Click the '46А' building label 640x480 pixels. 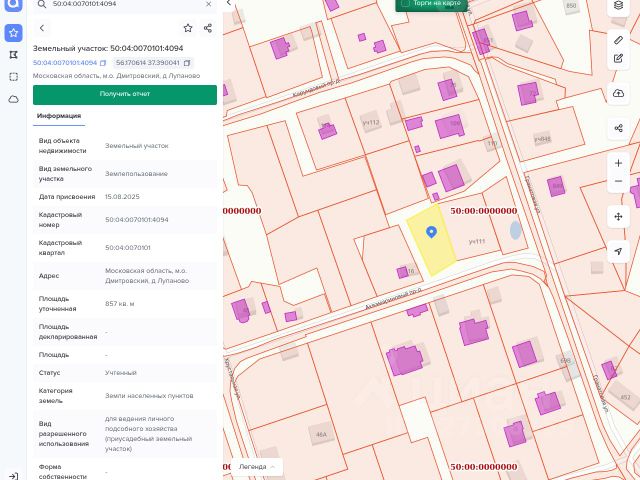click(321, 434)
